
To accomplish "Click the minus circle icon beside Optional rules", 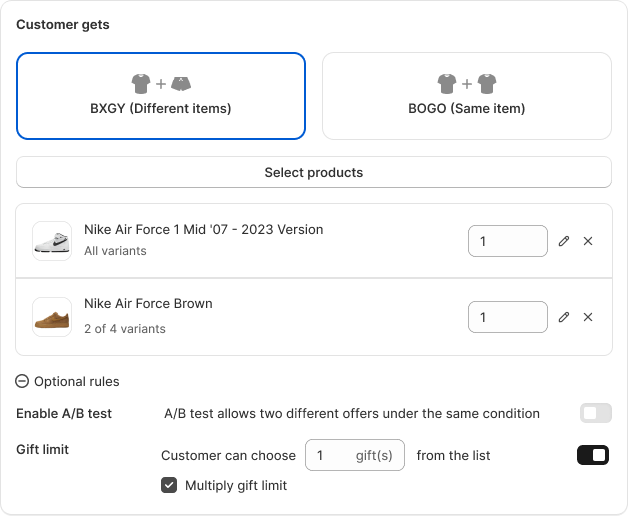I will pos(23,381).
